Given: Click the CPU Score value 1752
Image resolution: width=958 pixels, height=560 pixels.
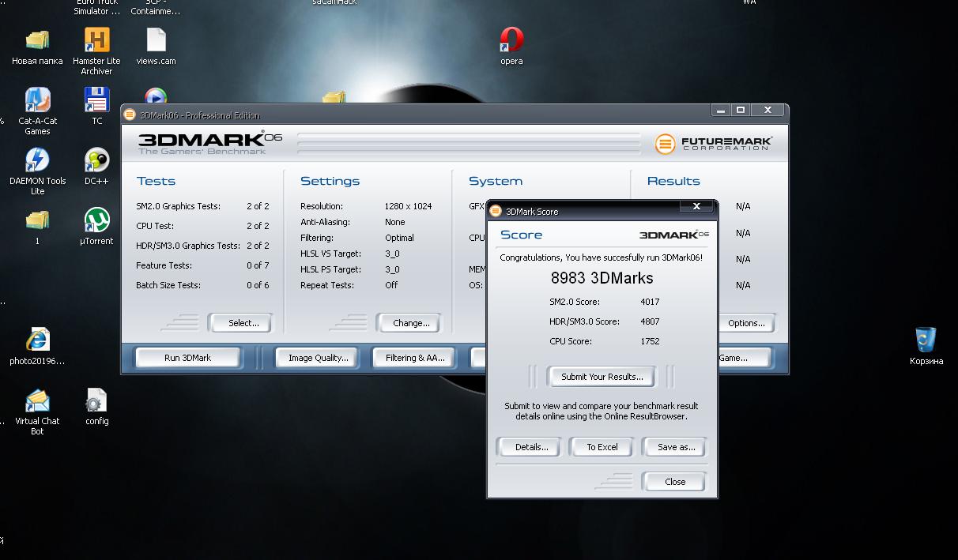Looking at the screenshot, I should pos(650,341).
